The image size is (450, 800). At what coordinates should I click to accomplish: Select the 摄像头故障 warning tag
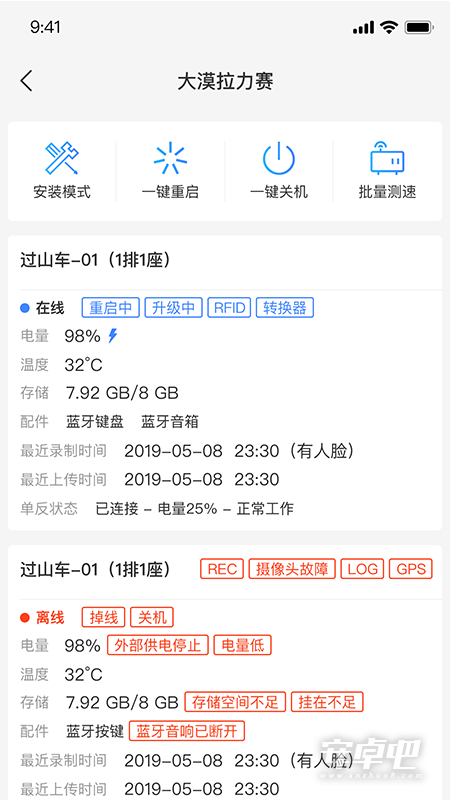[x=292, y=569]
